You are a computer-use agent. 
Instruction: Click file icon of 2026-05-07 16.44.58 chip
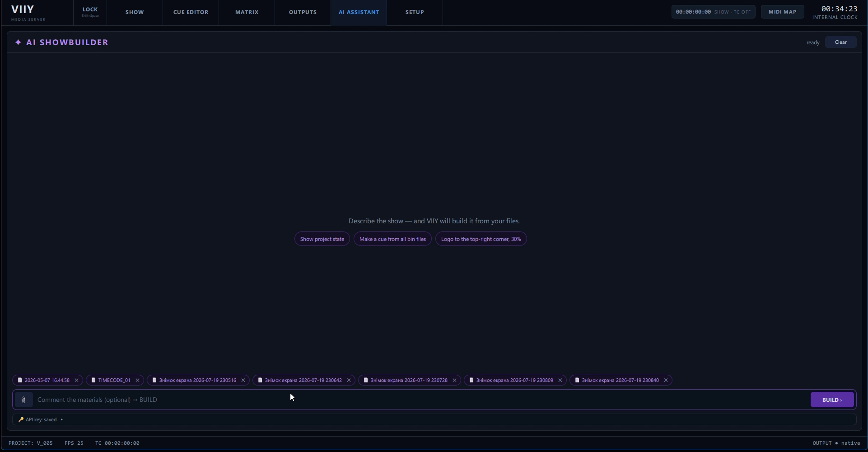click(20, 381)
